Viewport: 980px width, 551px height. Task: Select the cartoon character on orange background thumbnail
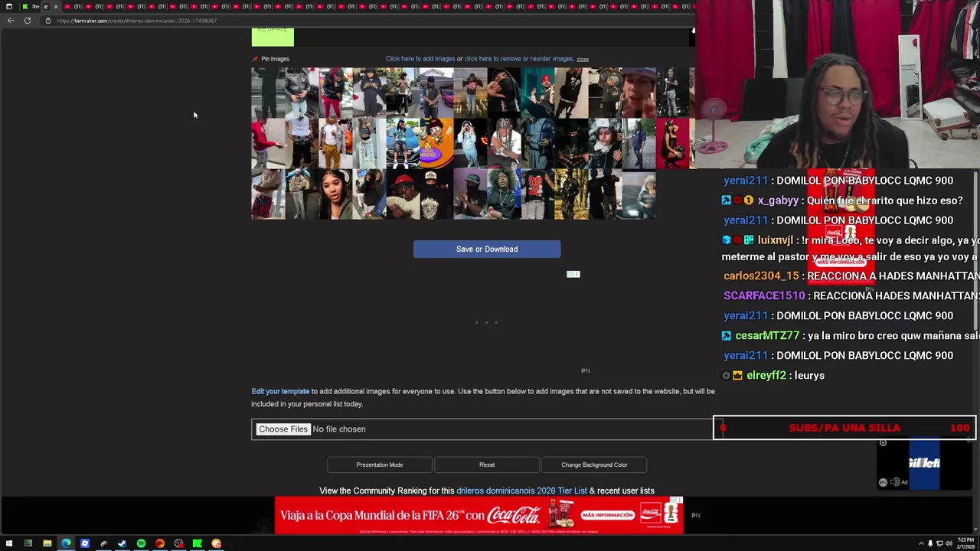436,143
